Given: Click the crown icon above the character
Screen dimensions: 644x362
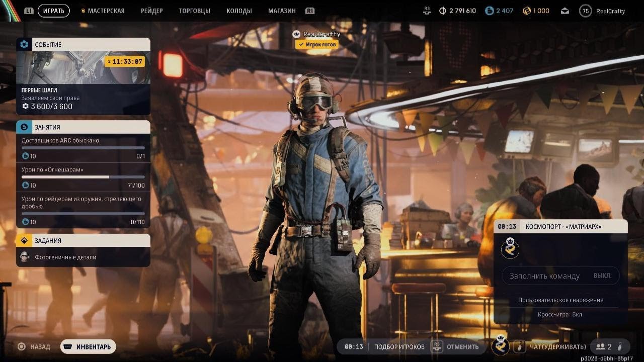Looking at the screenshot, I should coord(296,34).
